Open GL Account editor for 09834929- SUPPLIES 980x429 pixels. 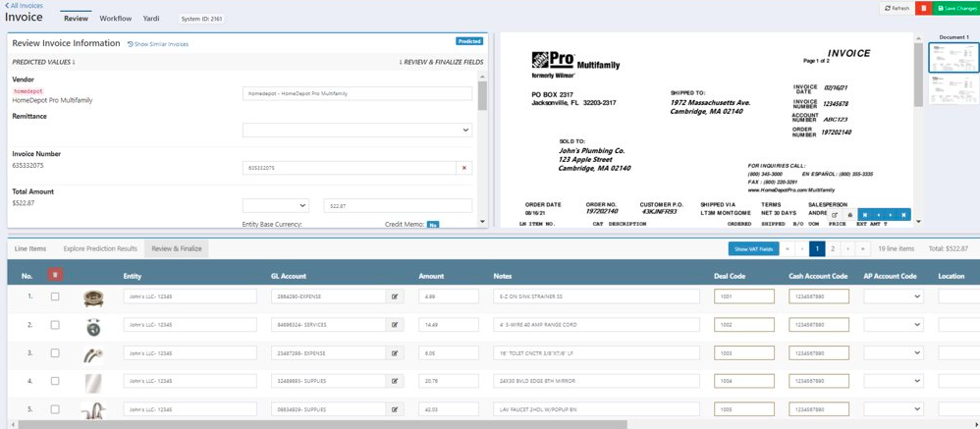(395, 409)
